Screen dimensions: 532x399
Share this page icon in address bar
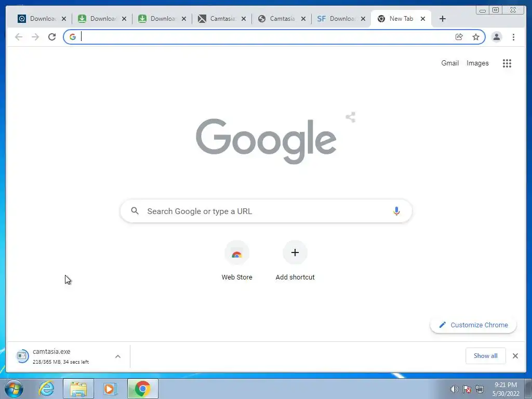[x=459, y=37]
